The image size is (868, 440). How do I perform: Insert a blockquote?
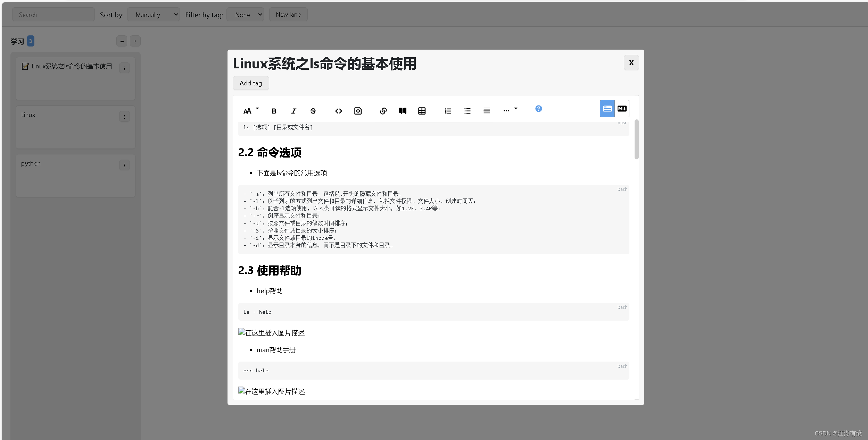402,111
